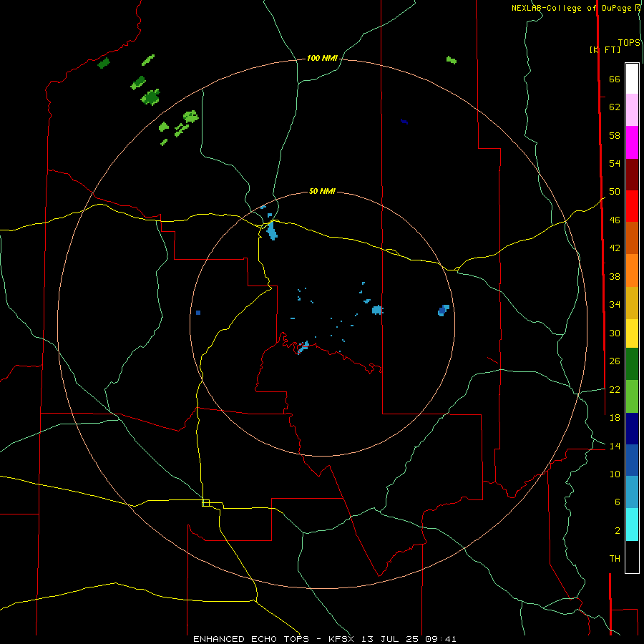
Task: Click the 6 legend value
Action: 618,502
